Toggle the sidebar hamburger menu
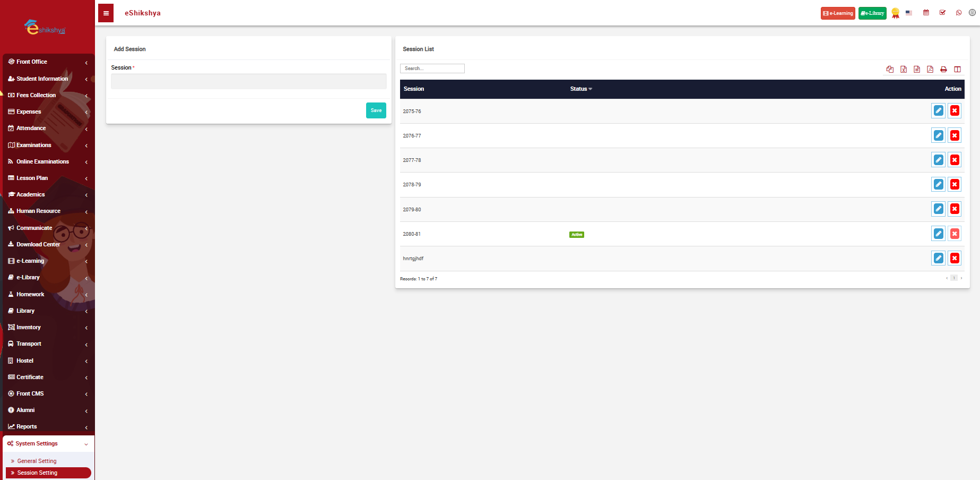 [106, 13]
